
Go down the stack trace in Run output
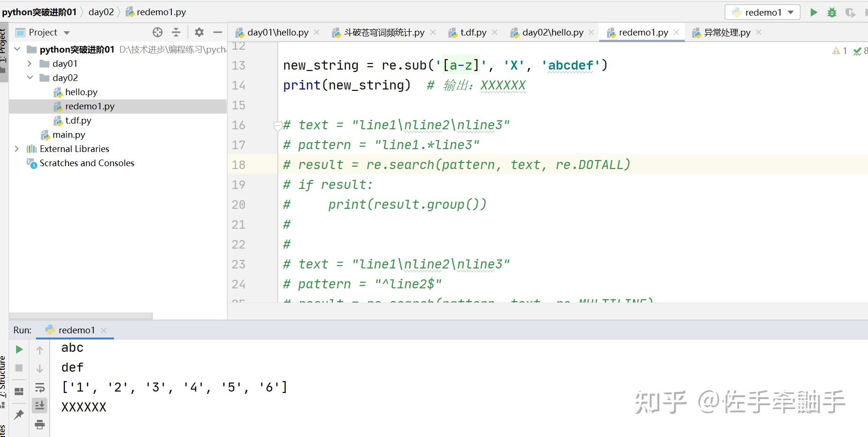(x=40, y=368)
